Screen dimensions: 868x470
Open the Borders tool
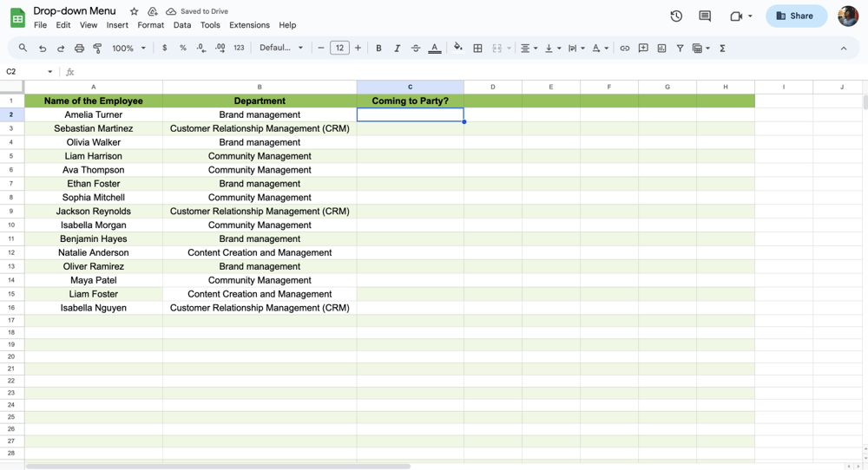pos(477,48)
